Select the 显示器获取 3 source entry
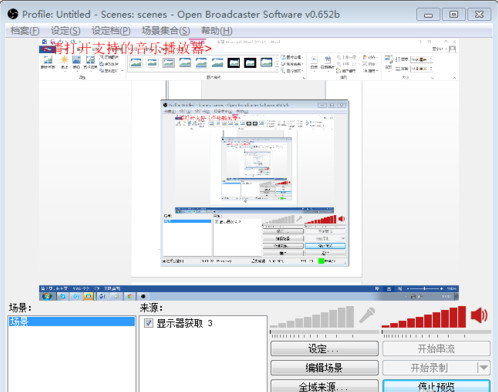This screenshot has width=498, height=392. tap(185, 323)
